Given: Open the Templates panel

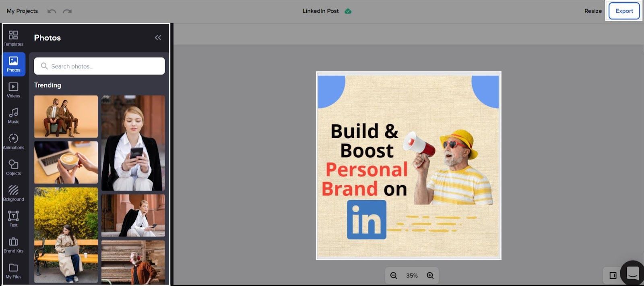Looking at the screenshot, I should [13, 38].
